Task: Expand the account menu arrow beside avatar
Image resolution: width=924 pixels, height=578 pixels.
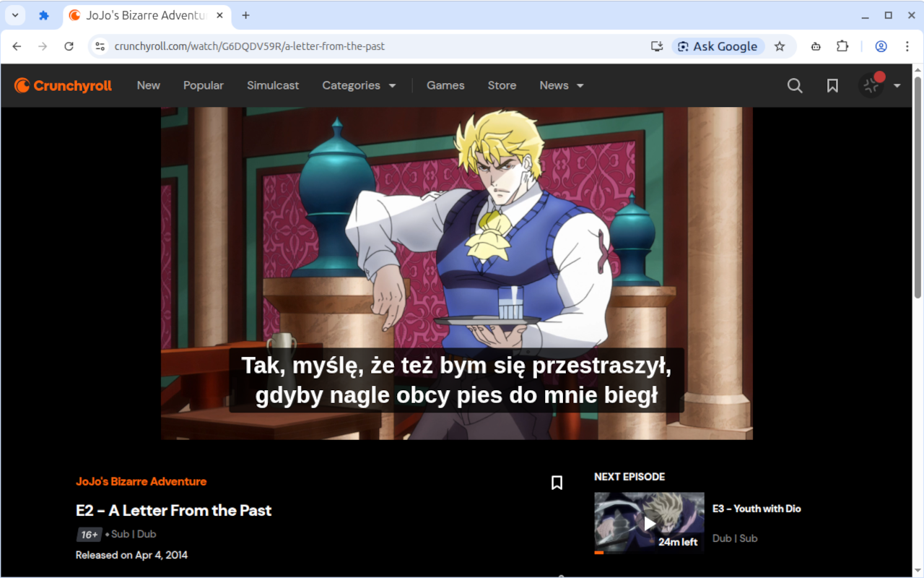Action: 897,85
